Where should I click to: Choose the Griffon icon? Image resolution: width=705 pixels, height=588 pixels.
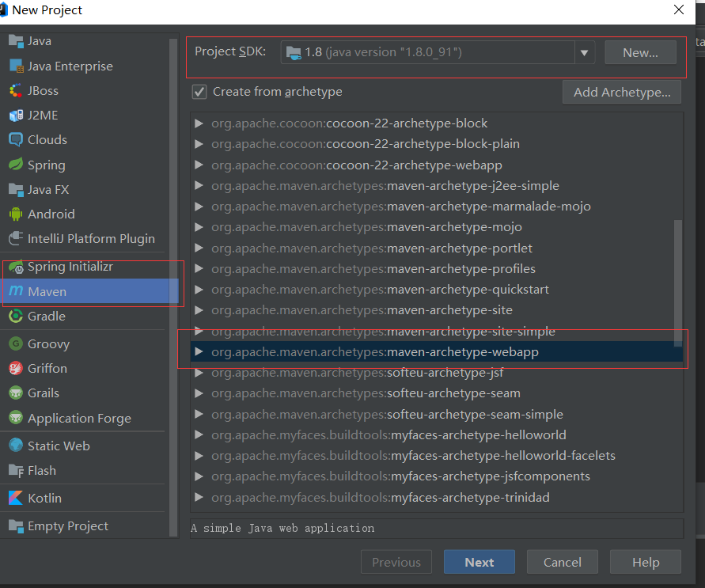(15, 368)
